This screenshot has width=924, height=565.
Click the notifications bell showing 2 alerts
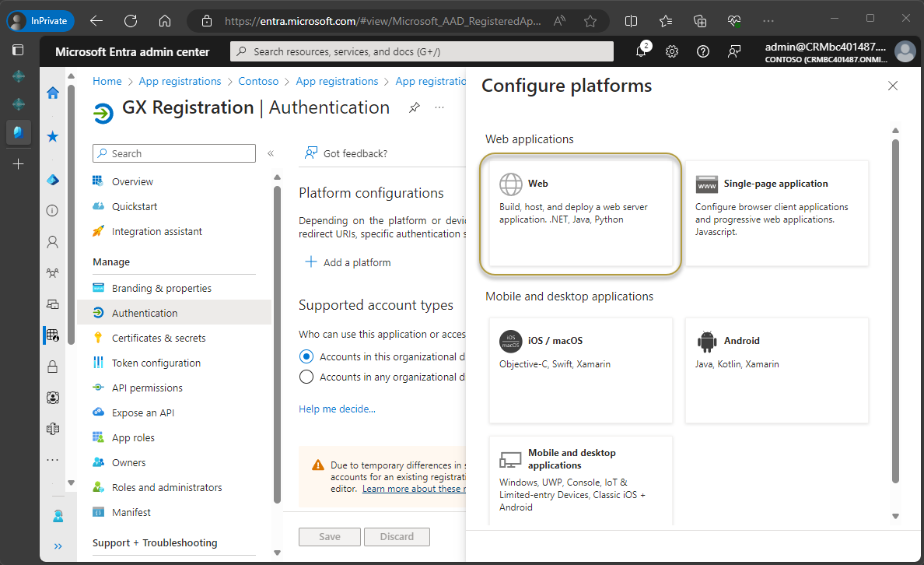coord(640,51)
